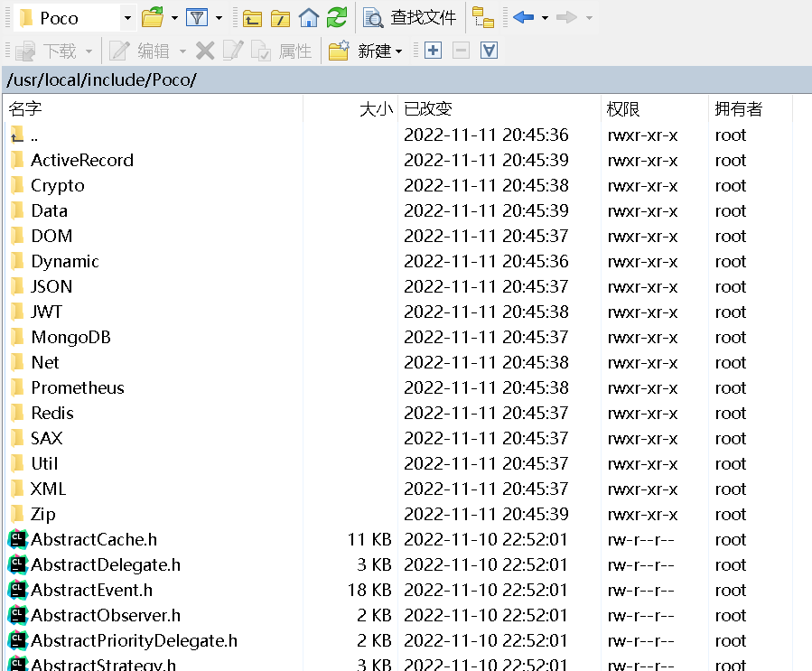Sort by 已改变 column header
This screenshot has width=812, height=671.
click(499, 108)
